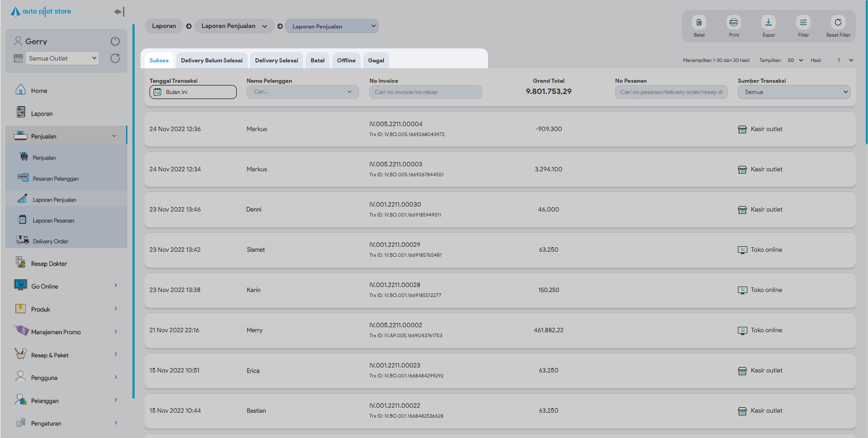This screenshot has width=868, height=438.
Task: Open the Delivery Order sidebar item
Action: point(50,241)
